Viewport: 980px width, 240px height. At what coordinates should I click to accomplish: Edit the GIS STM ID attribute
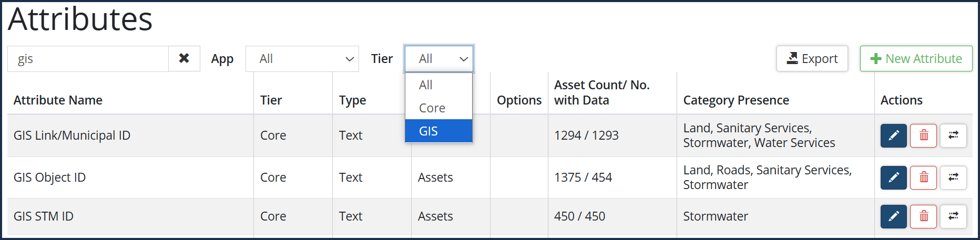tap(893, 216)
